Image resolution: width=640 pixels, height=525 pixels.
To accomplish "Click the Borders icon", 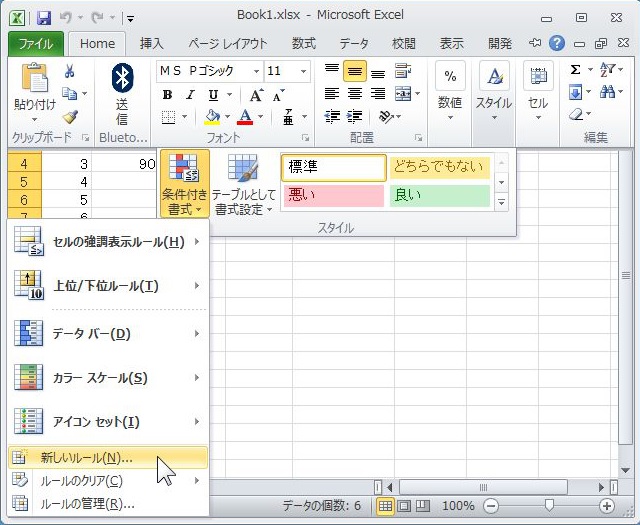I will tap(169, 118).
